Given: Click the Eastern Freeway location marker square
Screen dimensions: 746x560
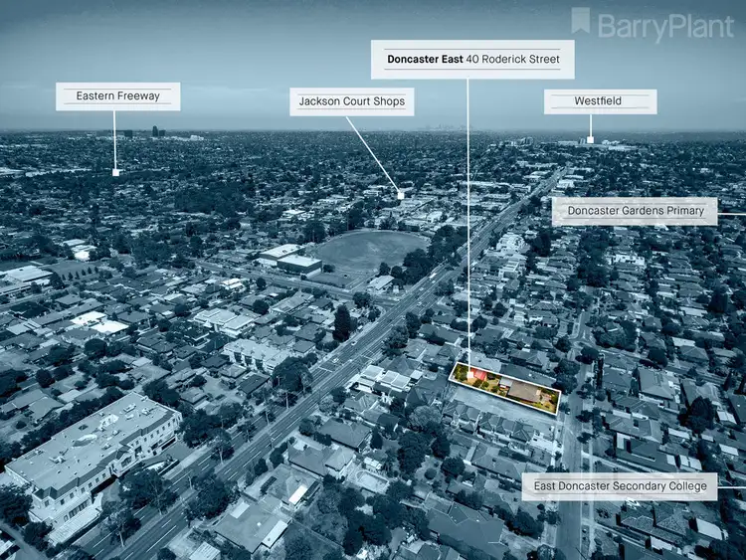Looking at the screenshot, I should click(x=115, y=172).
